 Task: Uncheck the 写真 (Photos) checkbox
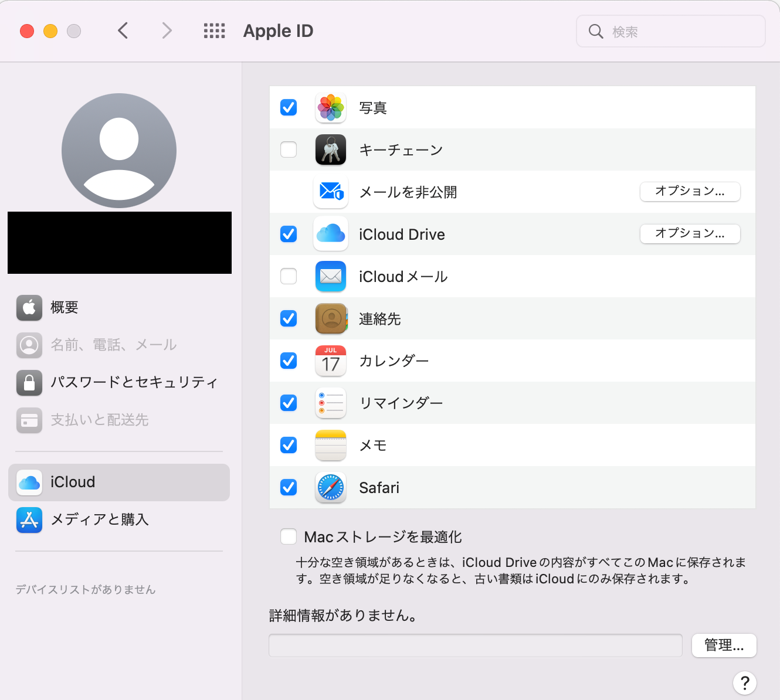click(289, 107)
